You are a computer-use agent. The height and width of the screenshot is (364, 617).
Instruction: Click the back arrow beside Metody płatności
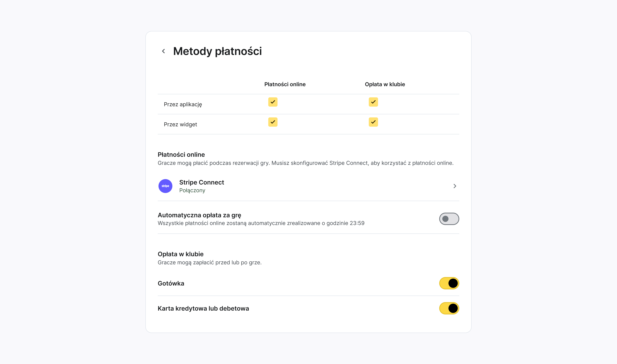[x=164, y=51]
